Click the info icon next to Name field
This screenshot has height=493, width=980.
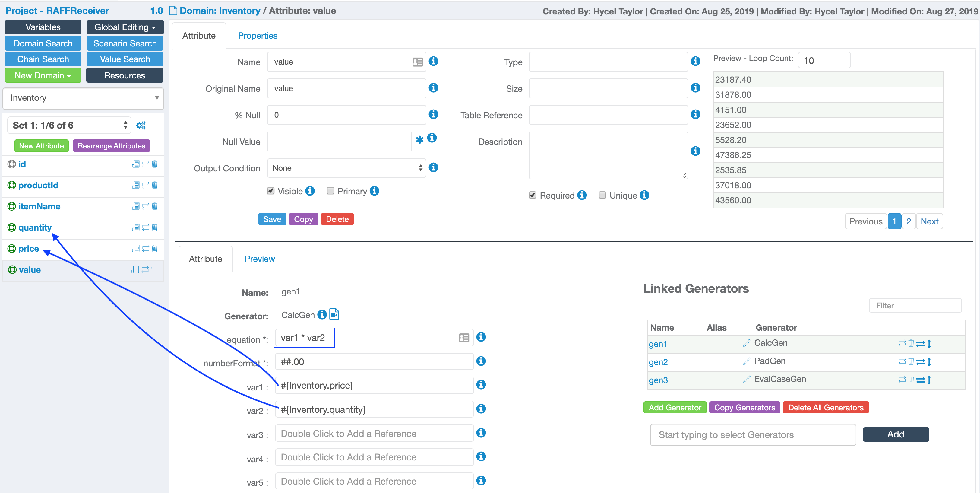[x=433, y=61]
